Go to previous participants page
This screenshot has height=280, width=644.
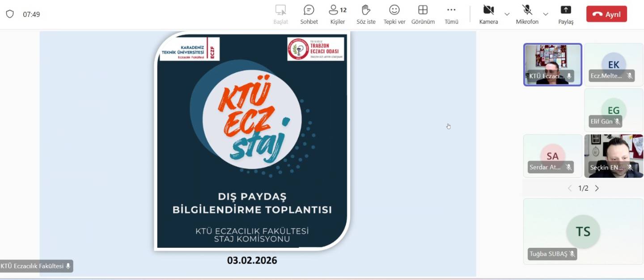[570, 188]
